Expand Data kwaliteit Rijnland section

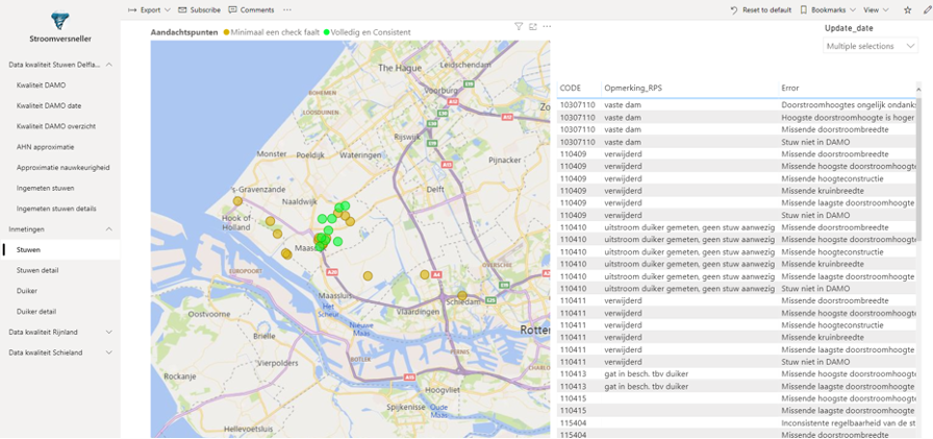[x=109, y=332]
